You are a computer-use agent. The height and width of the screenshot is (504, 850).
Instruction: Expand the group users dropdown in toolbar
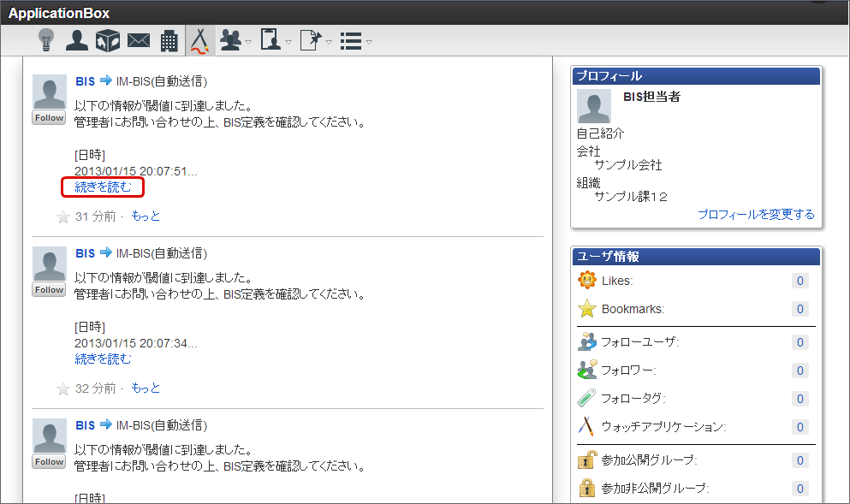pos(235,41)
